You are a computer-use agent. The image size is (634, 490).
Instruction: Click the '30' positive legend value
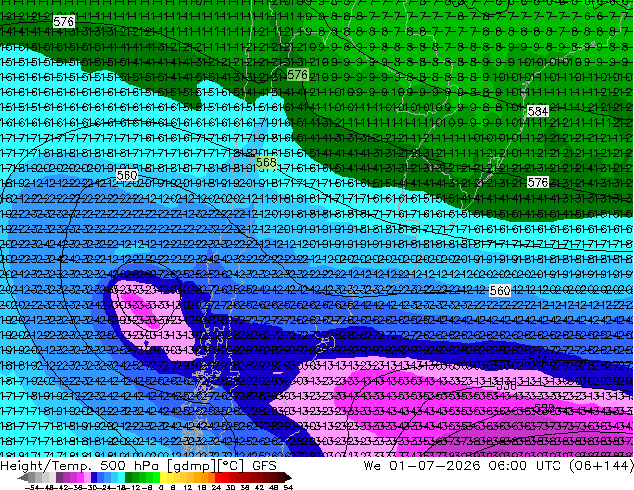[x=230, y=487]
